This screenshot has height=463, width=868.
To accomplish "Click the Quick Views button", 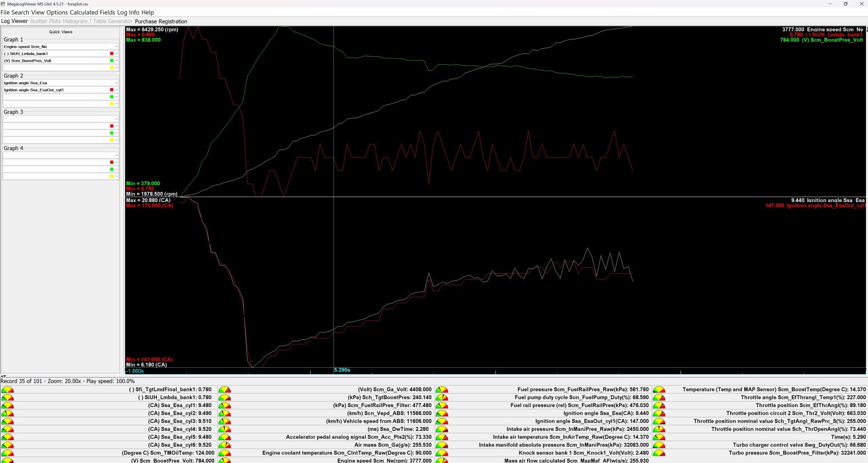I will [x=61, y=32].
